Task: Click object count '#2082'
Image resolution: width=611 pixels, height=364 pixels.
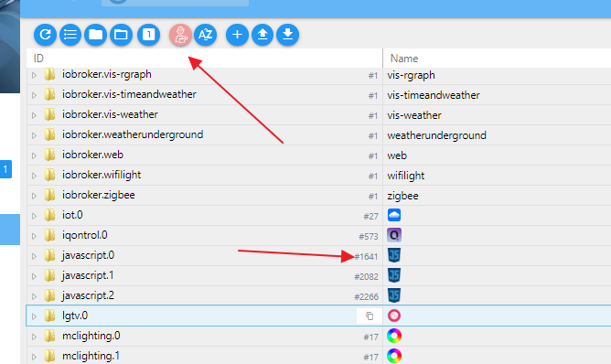Action: 366,277
